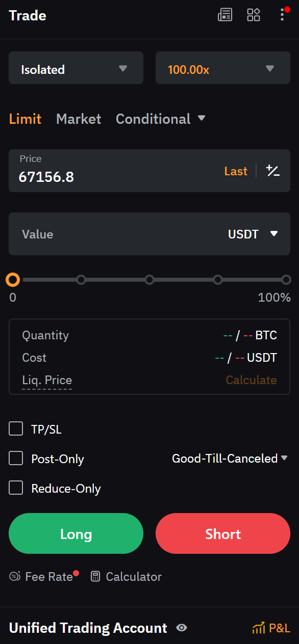Open the order records icon in the top bar
The height and width of the screenshot is (644, 299).
225,15
